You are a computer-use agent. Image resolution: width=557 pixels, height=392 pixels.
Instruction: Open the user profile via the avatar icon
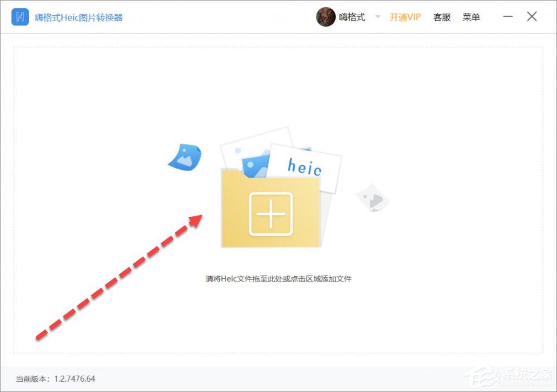pyautogui.click(x=326, y=17)
